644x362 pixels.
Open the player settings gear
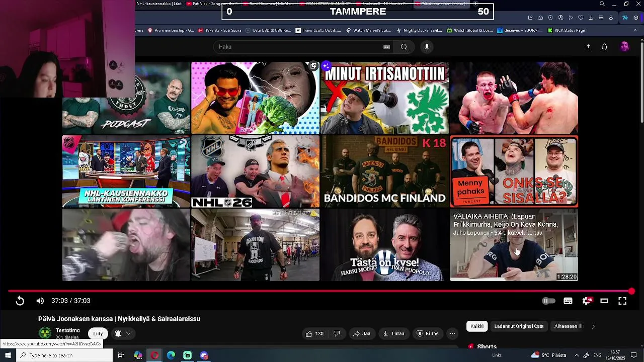pos(587,301)
